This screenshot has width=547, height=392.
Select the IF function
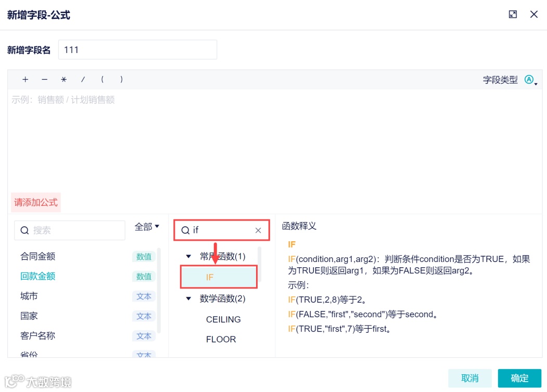(x=209, y=277)
